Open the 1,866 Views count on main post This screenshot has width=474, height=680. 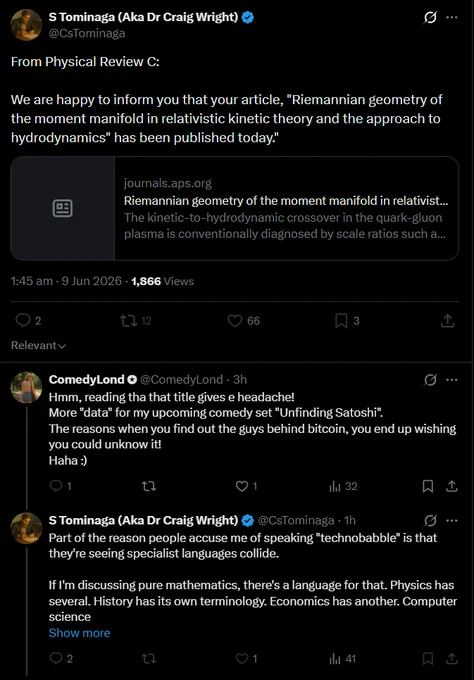point(163,281)
